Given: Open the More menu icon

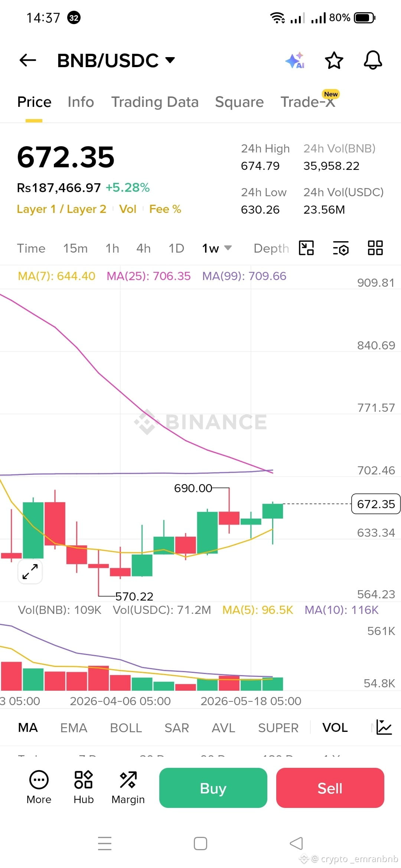Looking at the screenshot, I should (x=39, y=787).
